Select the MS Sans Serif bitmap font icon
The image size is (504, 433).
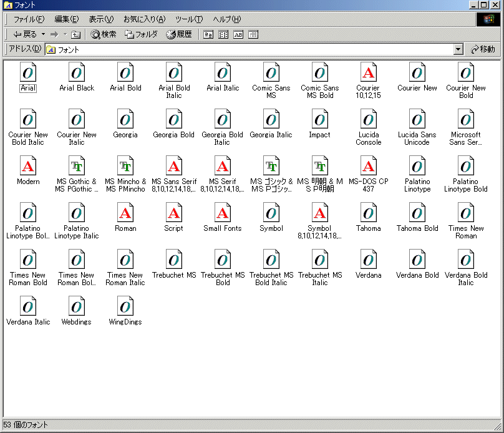pos(173,165)
